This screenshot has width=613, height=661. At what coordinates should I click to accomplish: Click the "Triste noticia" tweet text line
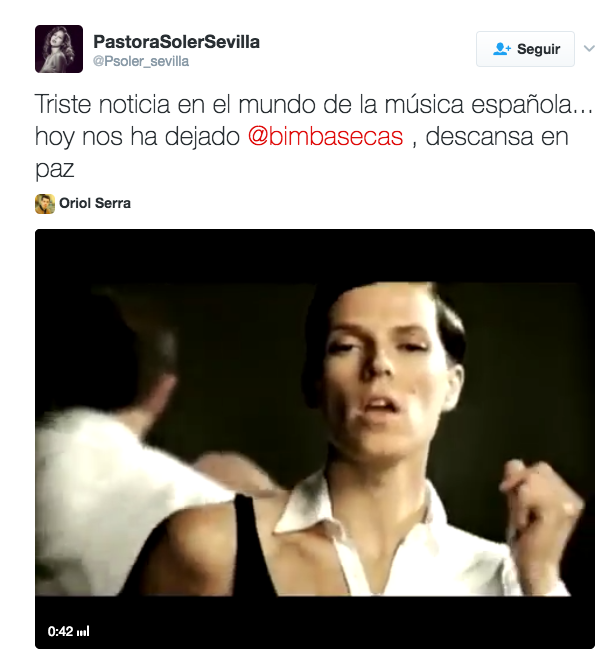314,105
